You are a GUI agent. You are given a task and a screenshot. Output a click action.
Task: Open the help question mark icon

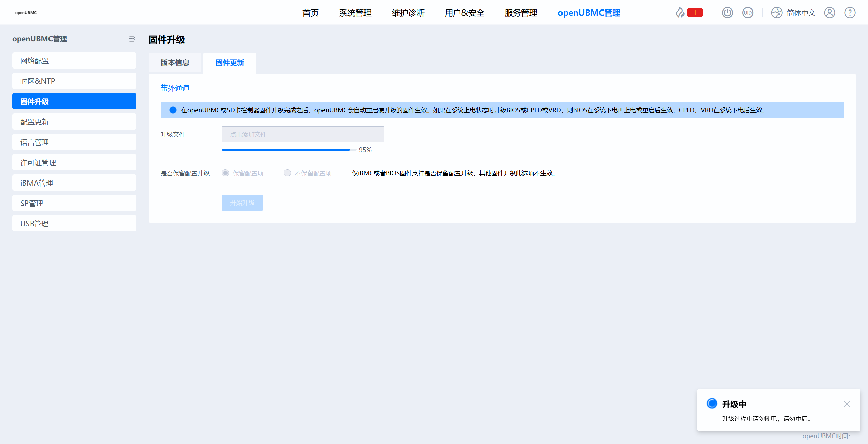point(850,13)
